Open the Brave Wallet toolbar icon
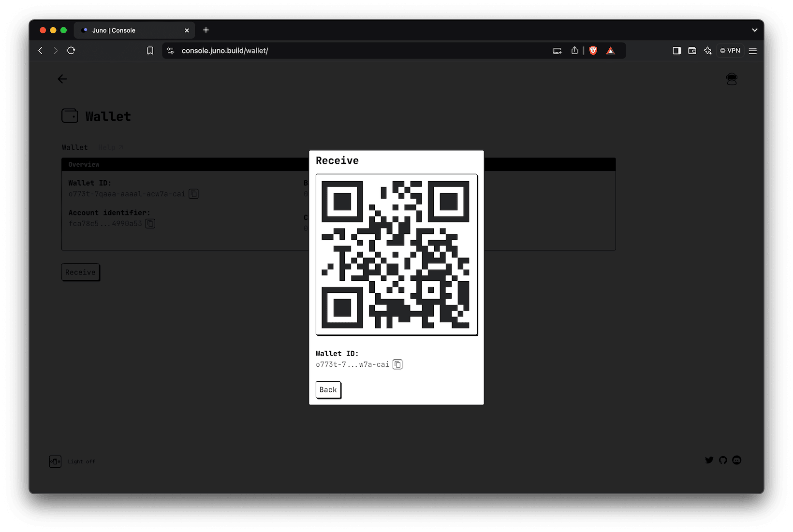This screenshot has height=532, width=793. [692, 50]
